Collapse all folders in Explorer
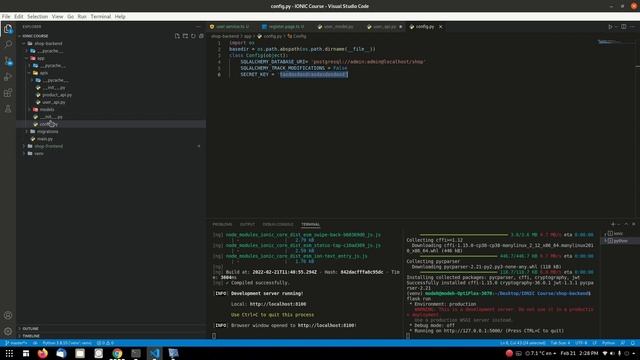The height and width of the screenshot is (360, 640). 201,36
